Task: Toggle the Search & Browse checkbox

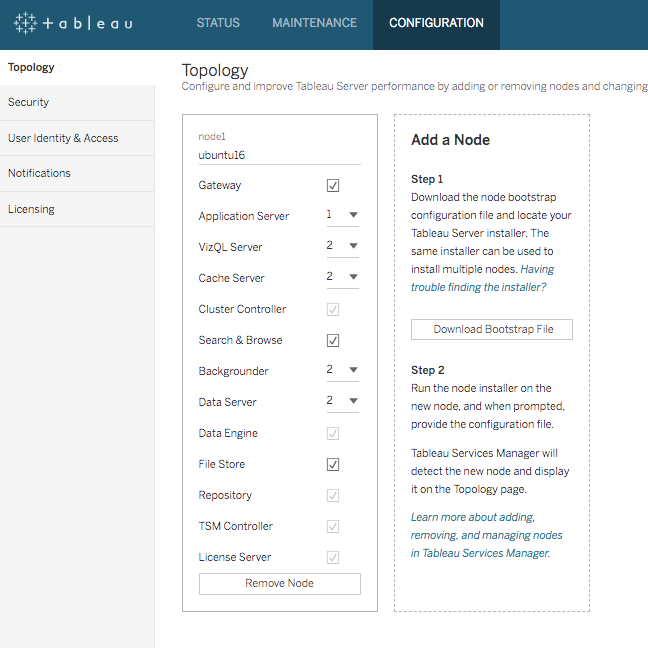Action: coord(333,341)
